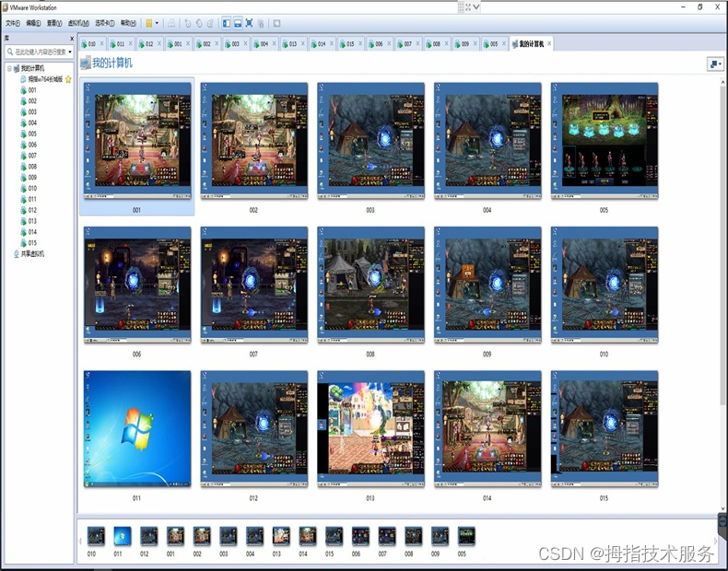The image size is (728, 571).
Task: Switch to the 010 tab
Action: pyautogui.click(x=91, y=44)
